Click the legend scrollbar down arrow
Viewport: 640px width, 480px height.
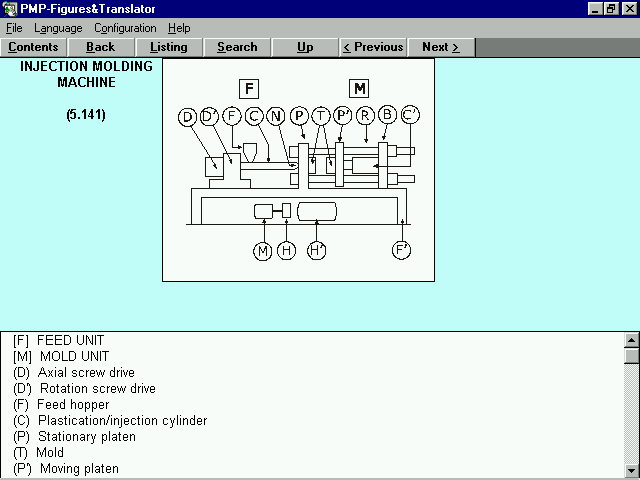click(631, 470)
